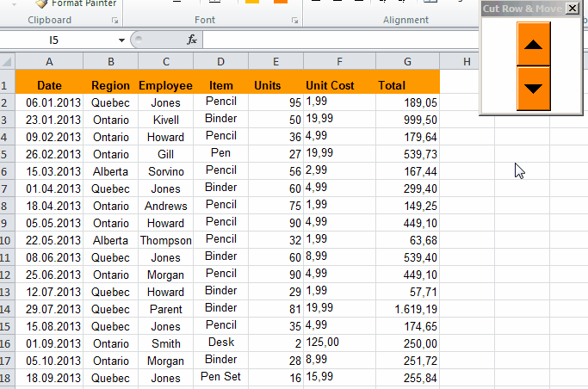Select the total cell 1.619,19
Viewport: 588px width, 389px height.
(407, 309)
